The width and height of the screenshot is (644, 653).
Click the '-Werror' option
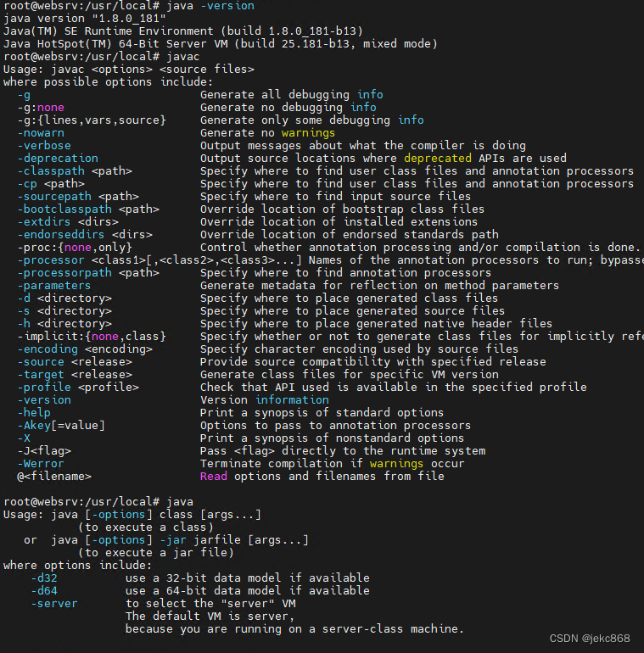pyautogui.click(x=41, y=464)
